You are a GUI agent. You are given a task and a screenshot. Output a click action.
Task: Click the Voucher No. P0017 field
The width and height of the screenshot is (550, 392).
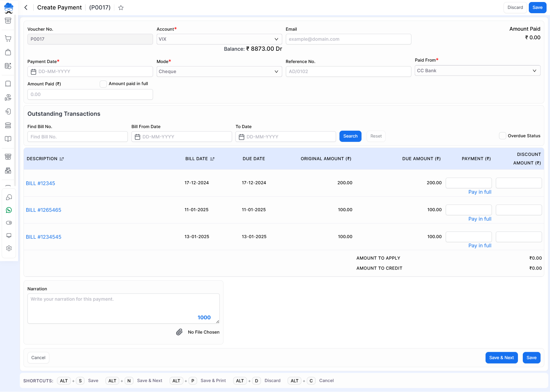(x=90, y=39)
